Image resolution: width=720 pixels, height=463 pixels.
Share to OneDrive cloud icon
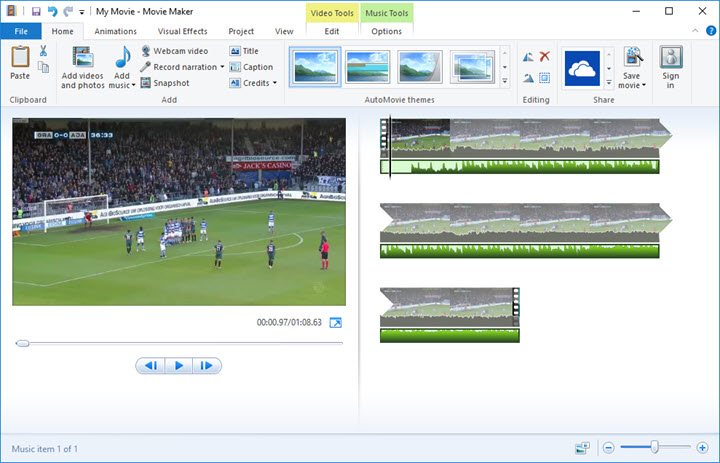tap(582, 68)
